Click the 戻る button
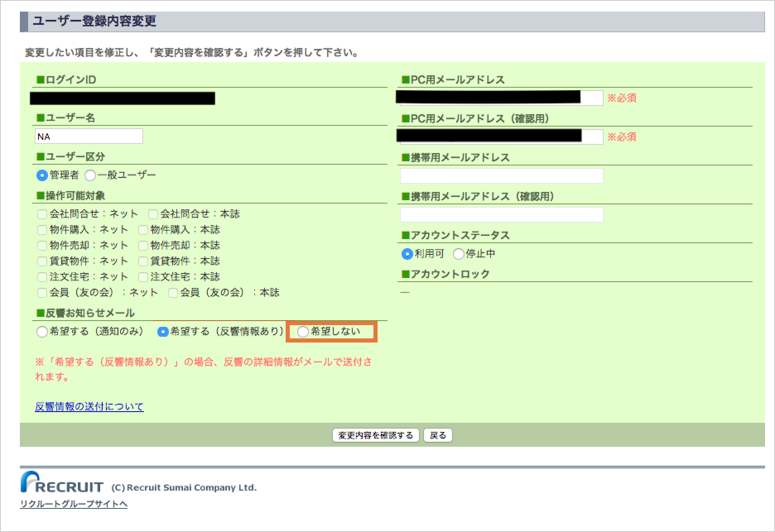 pyautogui.click(x=438, y=435)
